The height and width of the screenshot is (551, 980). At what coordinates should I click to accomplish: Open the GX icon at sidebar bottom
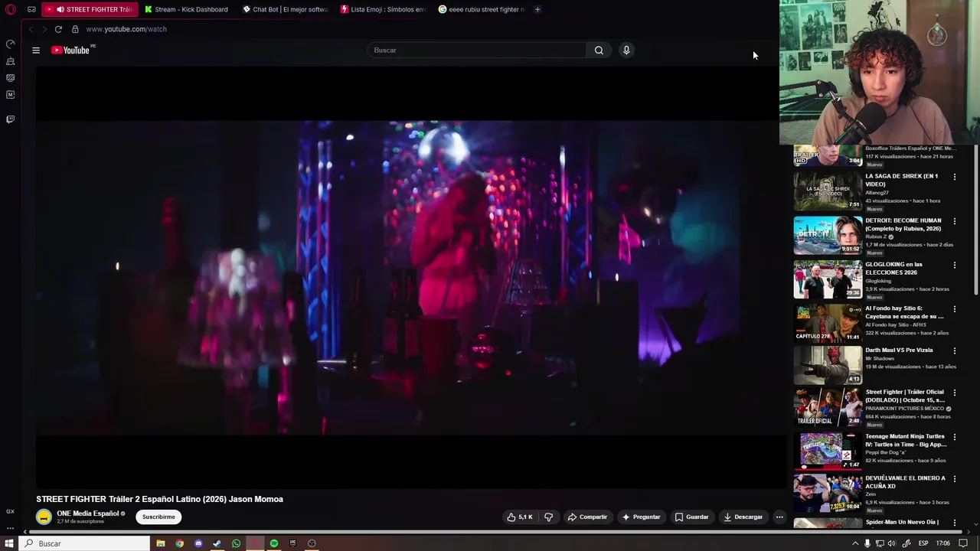click(10, 511)
